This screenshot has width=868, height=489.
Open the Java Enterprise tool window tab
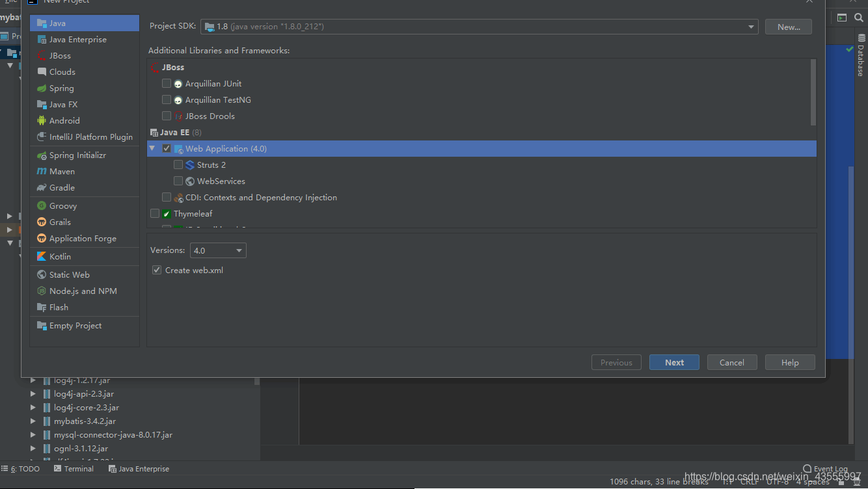click(139, 469)
